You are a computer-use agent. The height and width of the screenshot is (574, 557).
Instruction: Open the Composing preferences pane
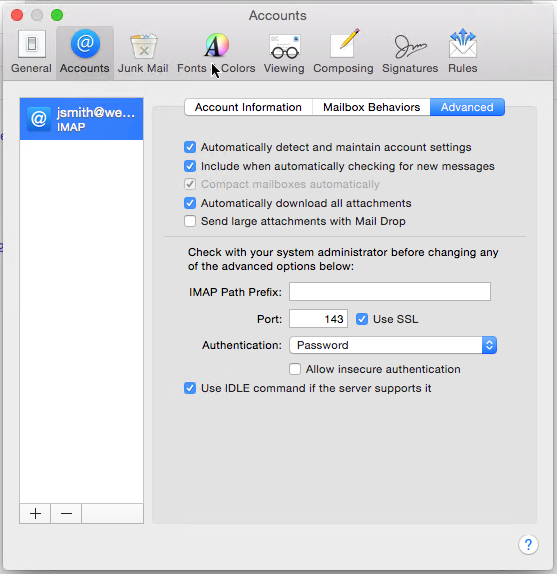point(343,52)
